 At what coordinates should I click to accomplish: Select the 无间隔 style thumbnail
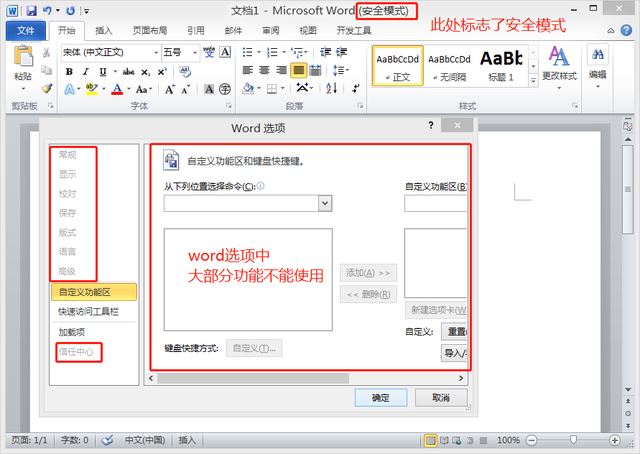click(x=449, y=66)
